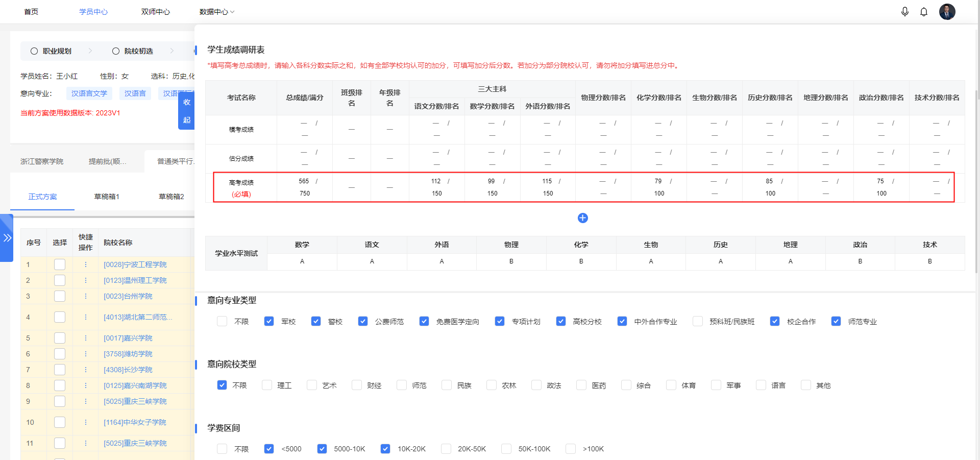Enable the 理工 college type checkbox
980x460 pixels.
click(266, 385)
